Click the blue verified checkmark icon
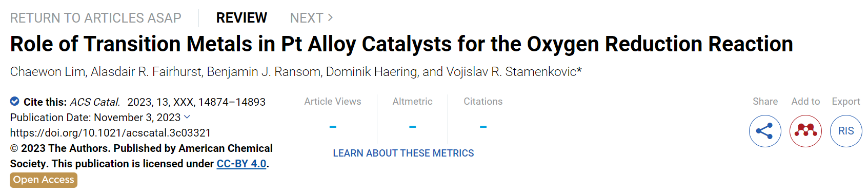Screen dimensions: 868x194 (x=15, y=101)
